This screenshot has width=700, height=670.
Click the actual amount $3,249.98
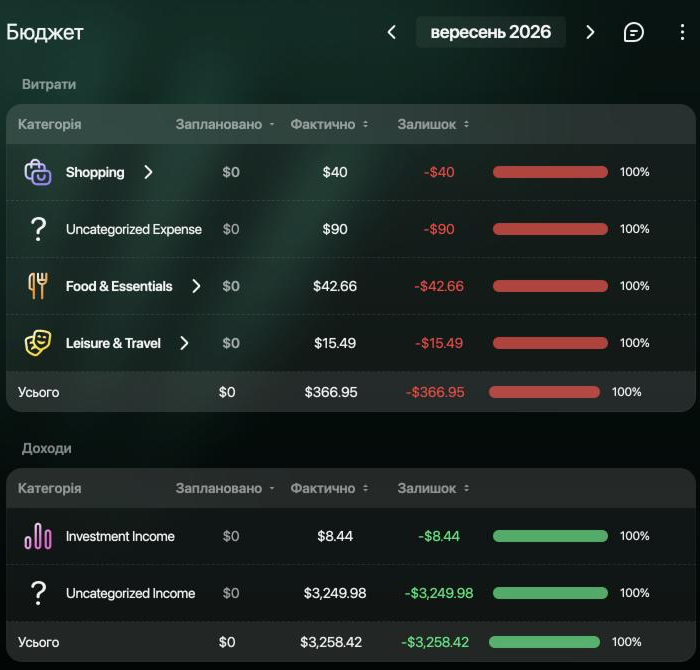[335, 593]
